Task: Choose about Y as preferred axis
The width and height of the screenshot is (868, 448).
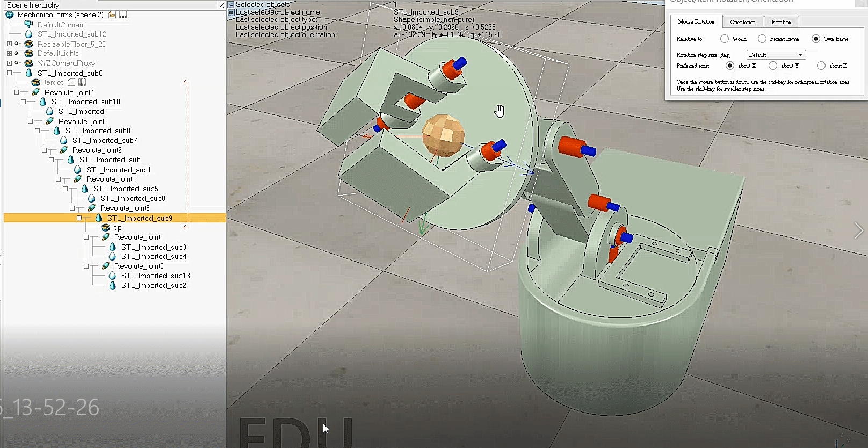Action: [x=773, y=66]
